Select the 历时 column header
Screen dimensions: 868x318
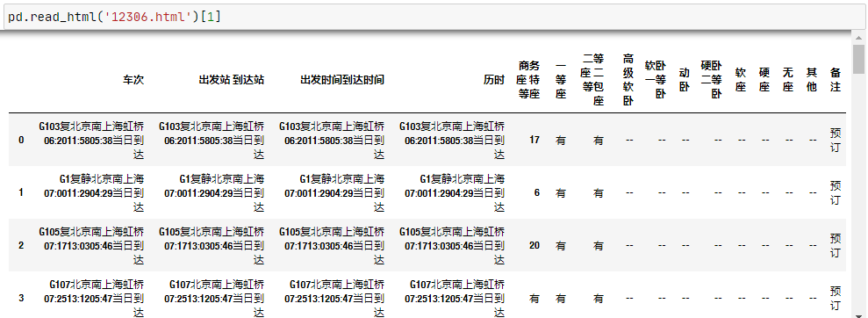point(494,80)
